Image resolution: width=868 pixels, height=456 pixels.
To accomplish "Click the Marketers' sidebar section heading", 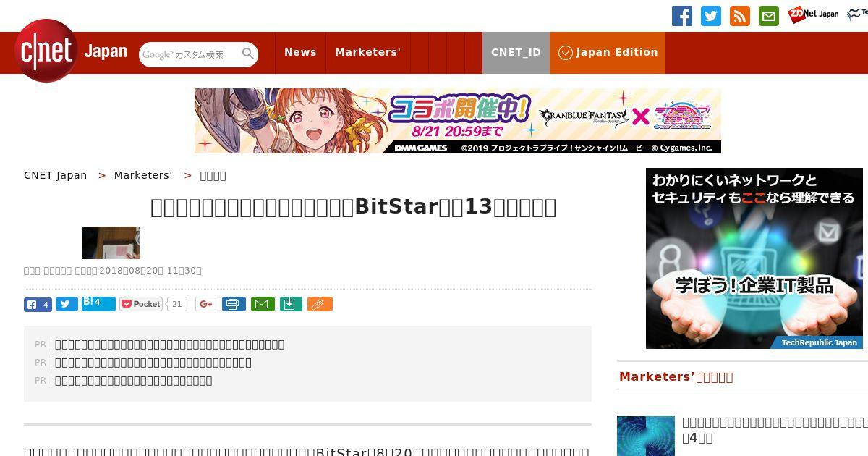I will [x=676, y=376].
